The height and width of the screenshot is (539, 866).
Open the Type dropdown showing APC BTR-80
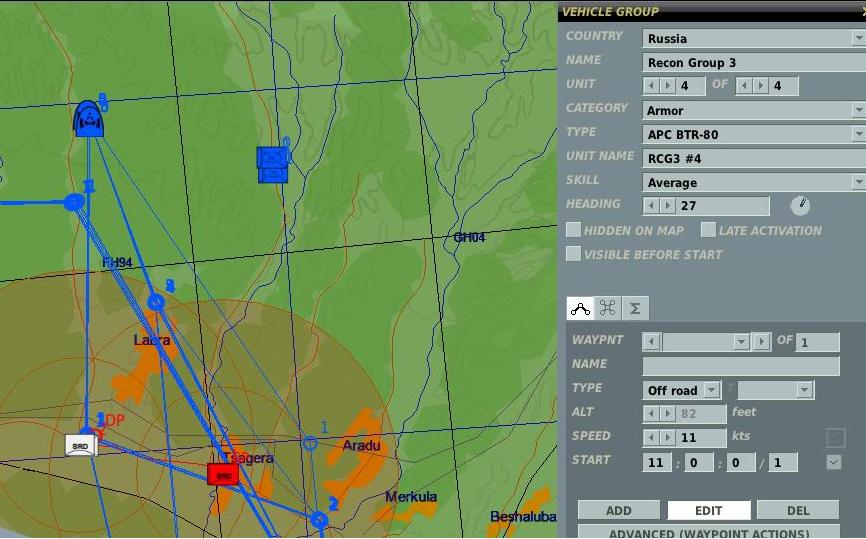[754, 134]
